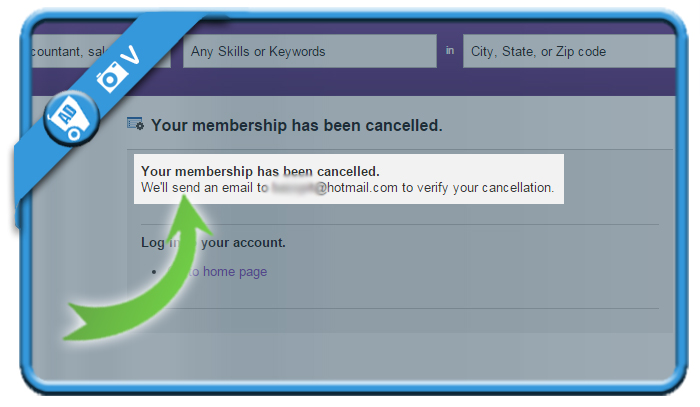The width and height of the screenshot is (700, 407).
Task: Click the 'Log in to your account' heading
Action: point(213,243)
